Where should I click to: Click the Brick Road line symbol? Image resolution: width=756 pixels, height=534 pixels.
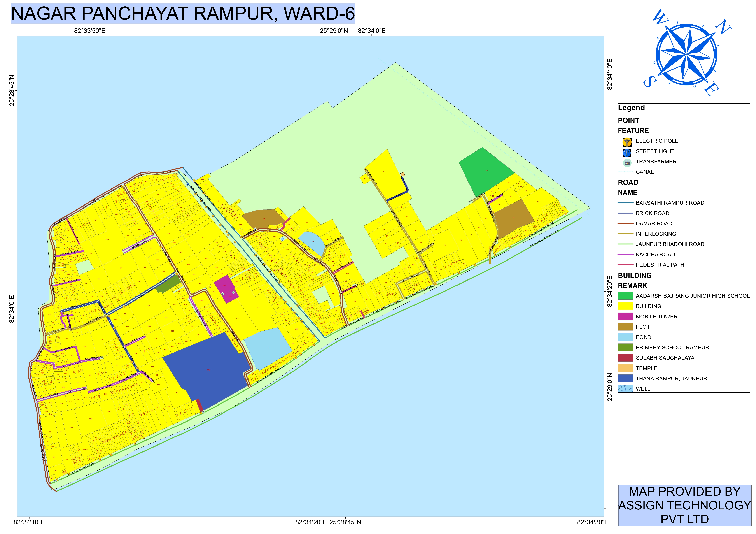click(625, 213)
